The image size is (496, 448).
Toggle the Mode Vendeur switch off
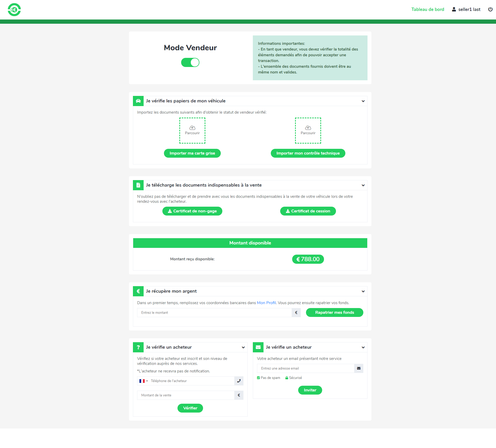click(x=190, y=63)
